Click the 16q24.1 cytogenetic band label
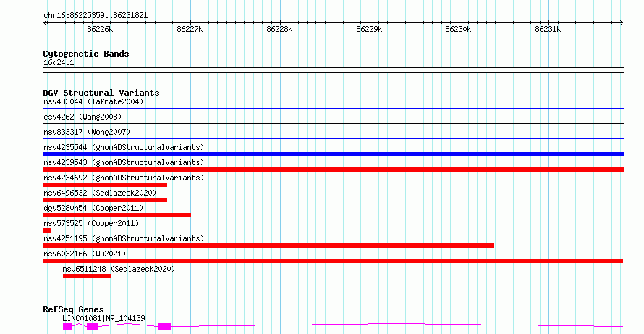The image size is (644, 334). (59, 63)
